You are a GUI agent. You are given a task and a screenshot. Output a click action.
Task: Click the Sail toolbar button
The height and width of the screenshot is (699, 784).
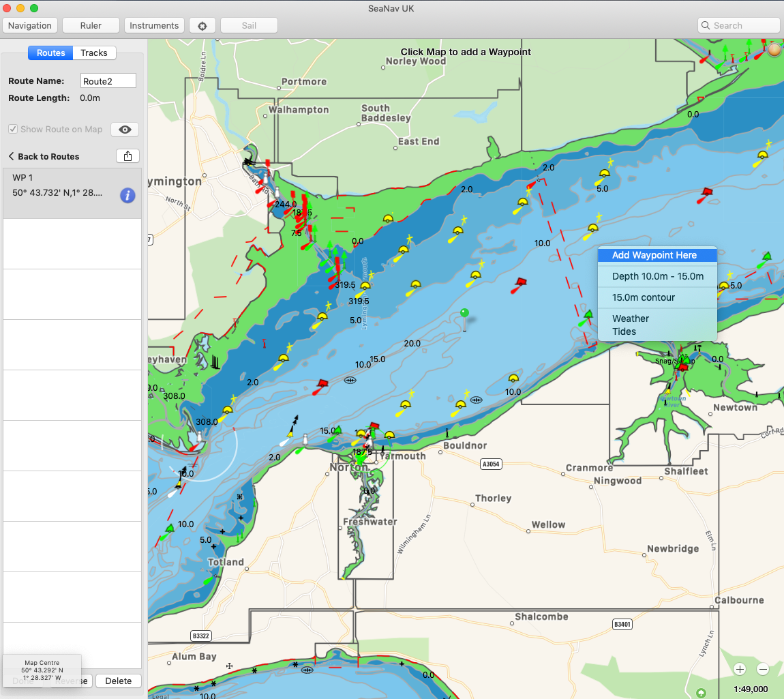(249, 25)
